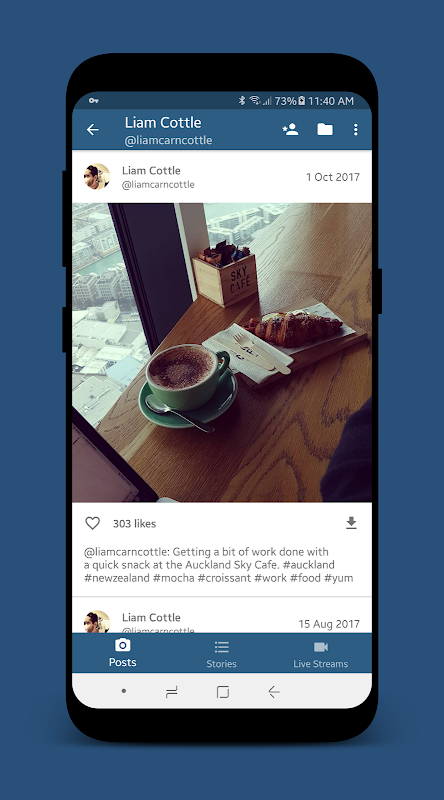Open the three-dot overflow menu

356,130
